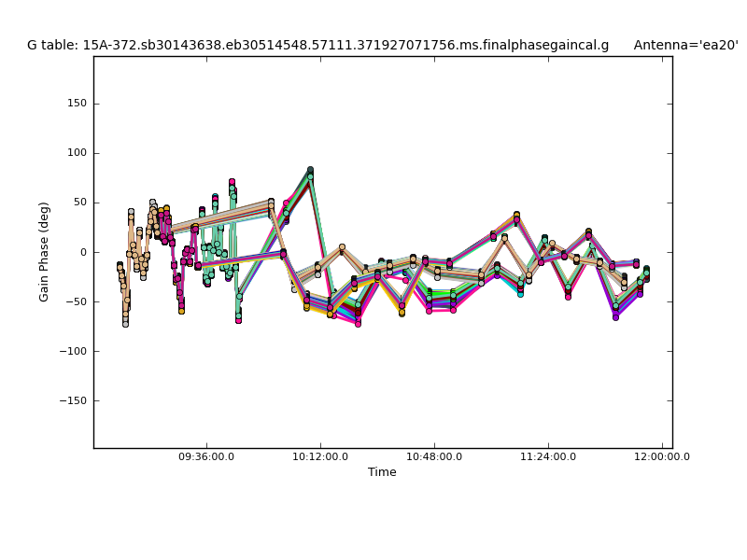The image size is (747, 560).
Task: Select the 100 y-axis tick label
Action: coord(76,153)
